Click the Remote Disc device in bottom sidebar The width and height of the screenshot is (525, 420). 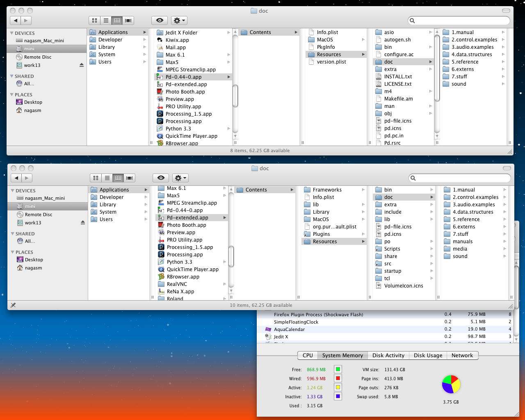point(39,215)
